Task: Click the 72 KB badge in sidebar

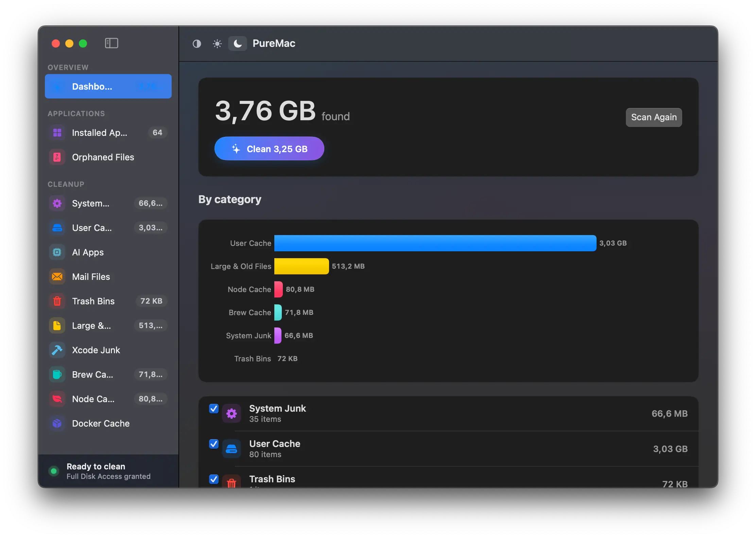Action: pos(151,301)
